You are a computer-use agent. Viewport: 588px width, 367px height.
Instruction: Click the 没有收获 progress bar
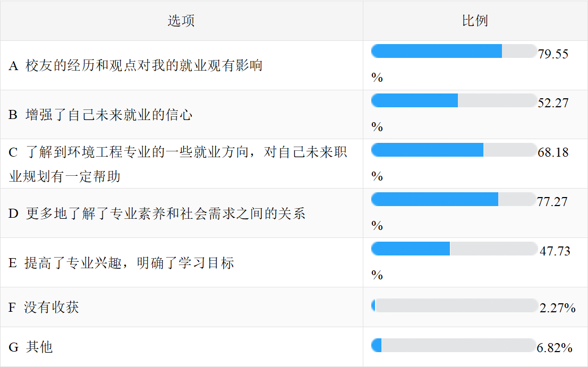point(454,305)
